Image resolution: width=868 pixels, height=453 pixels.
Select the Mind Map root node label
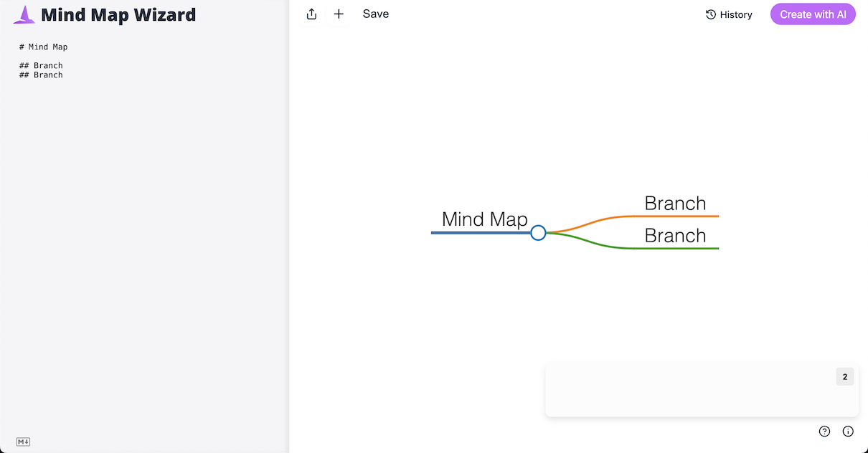[484, 219]
